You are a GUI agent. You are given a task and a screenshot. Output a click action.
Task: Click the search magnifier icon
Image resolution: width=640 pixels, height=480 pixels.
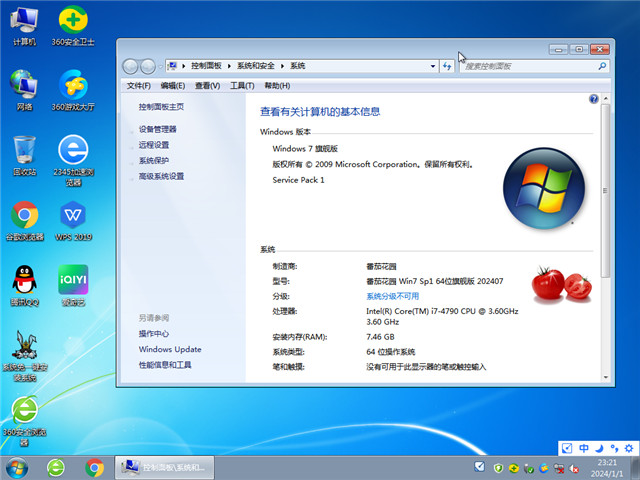(x=602, y=66)
